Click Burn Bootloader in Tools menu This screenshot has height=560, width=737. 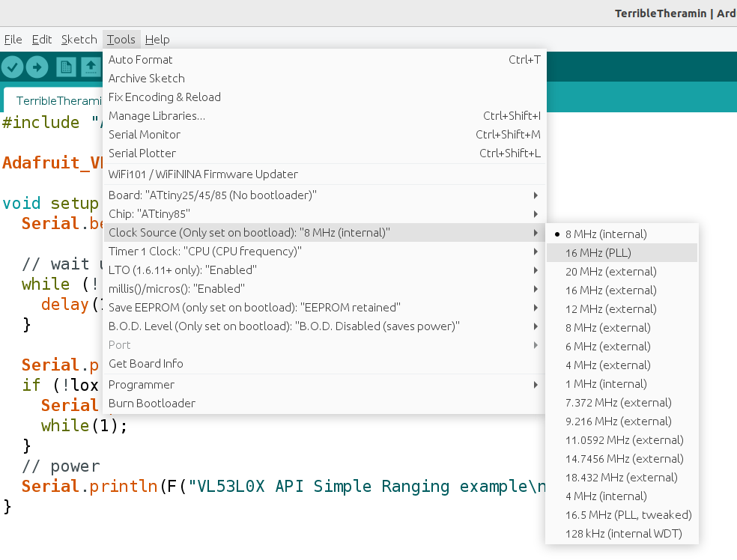tap(152, 404)
